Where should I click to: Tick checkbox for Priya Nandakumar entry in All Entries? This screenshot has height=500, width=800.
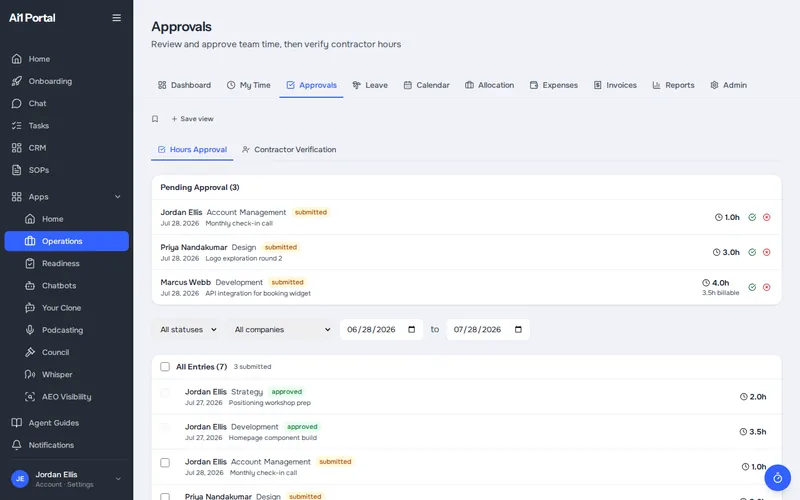click(x=165, y=497)
